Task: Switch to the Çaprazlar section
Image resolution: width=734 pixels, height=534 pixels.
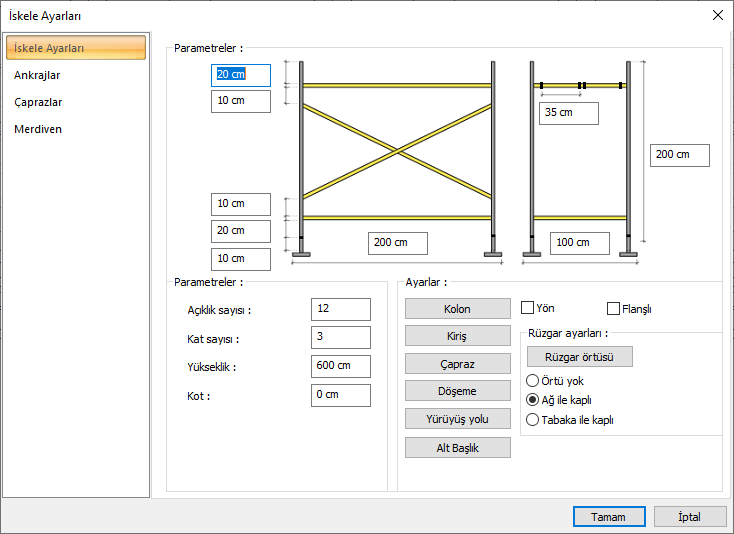Action: pyautogui.click(x=39, y=102)
